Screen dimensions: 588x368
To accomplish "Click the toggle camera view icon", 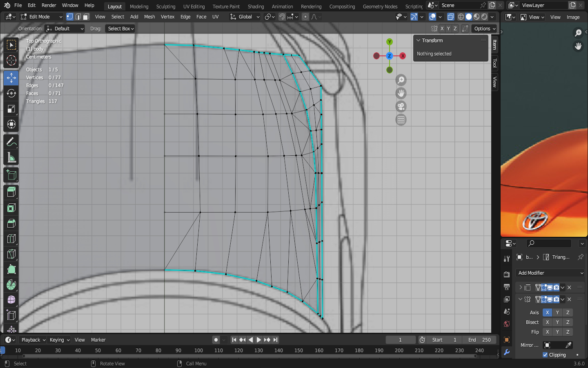I will tap(401, 107).
